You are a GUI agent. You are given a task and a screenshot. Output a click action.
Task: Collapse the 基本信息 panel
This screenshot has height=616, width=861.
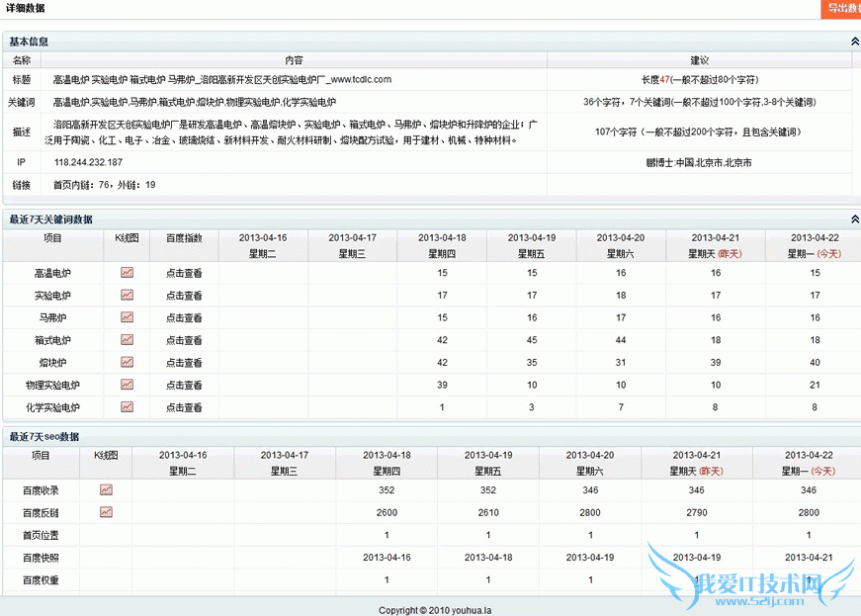pos(855,42)
